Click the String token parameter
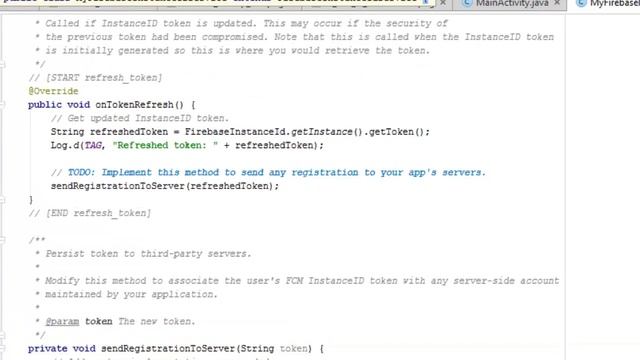Screen dimensions: 640x360 pos(273,349)
